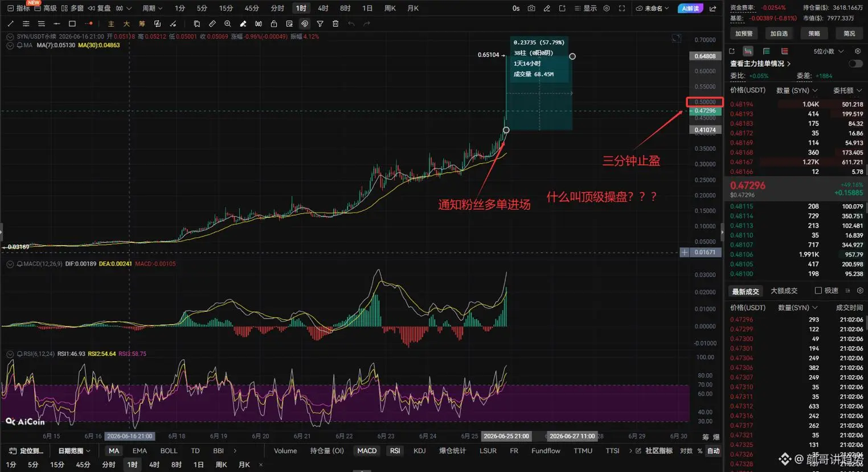Click the 0.48100 bid price row

[x=796, y=274]
